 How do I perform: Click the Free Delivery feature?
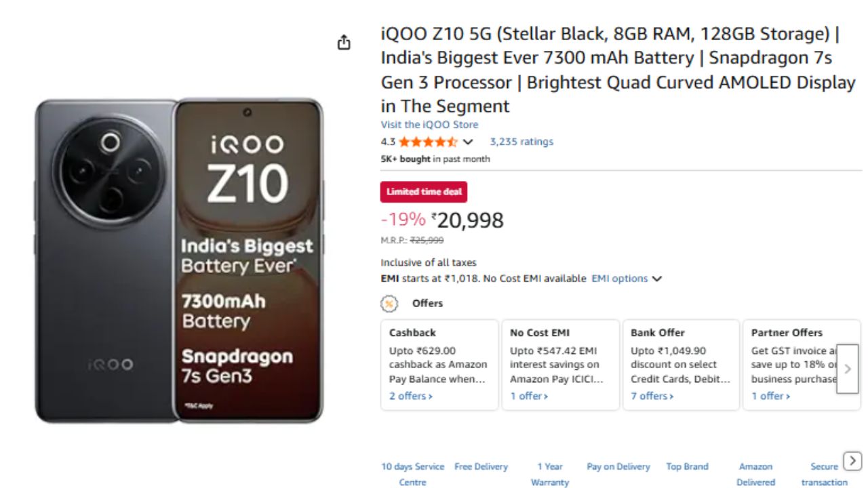point(481,466)
